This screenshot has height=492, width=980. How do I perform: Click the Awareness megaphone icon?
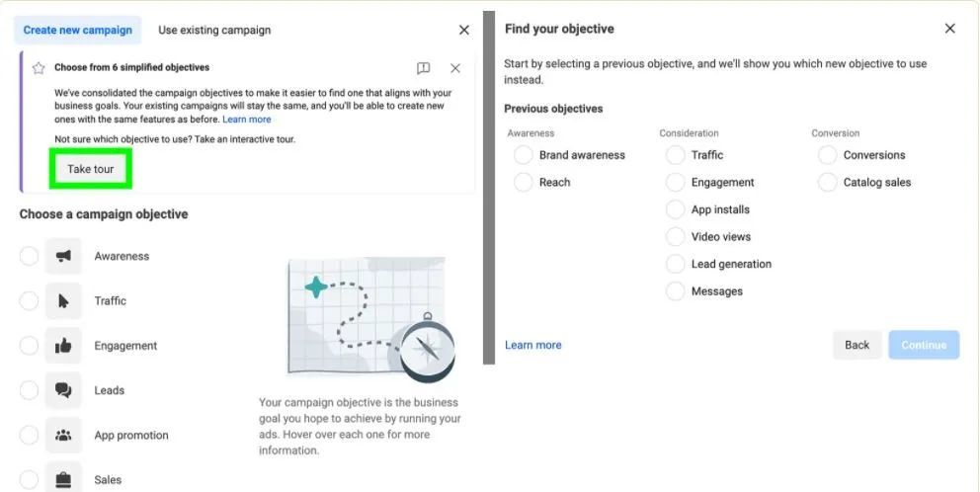(63, 256)
